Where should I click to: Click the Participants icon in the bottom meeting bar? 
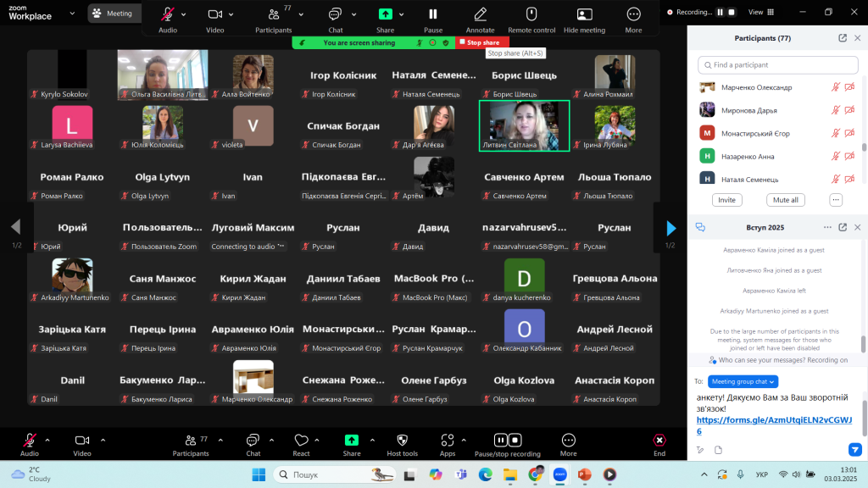coord(191,441)
